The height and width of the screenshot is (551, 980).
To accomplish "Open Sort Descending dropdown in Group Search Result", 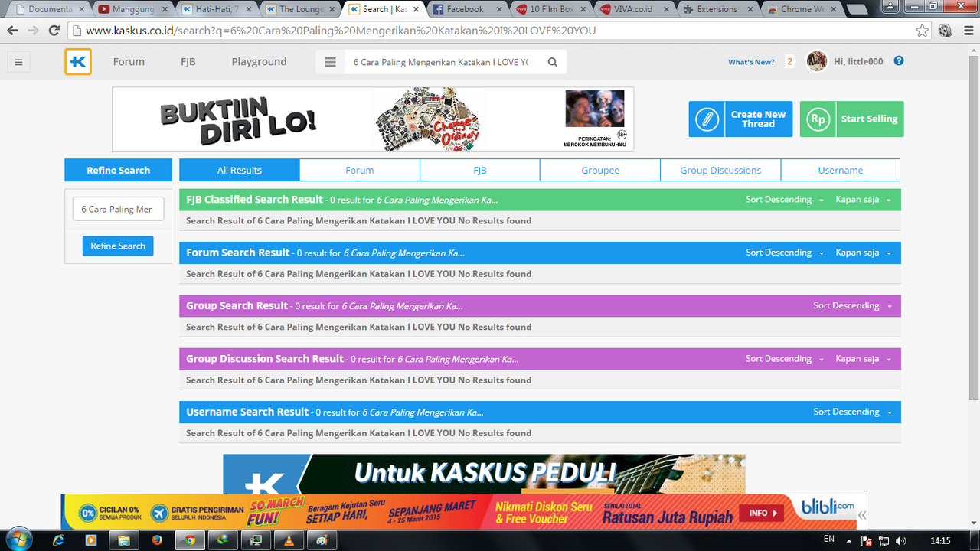I will click(x=852, y=305).
